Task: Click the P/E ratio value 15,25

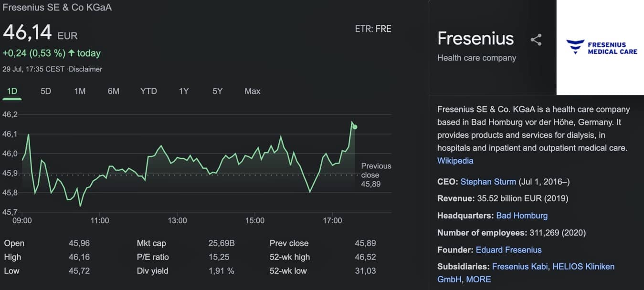Action: [x=219, y=257]
